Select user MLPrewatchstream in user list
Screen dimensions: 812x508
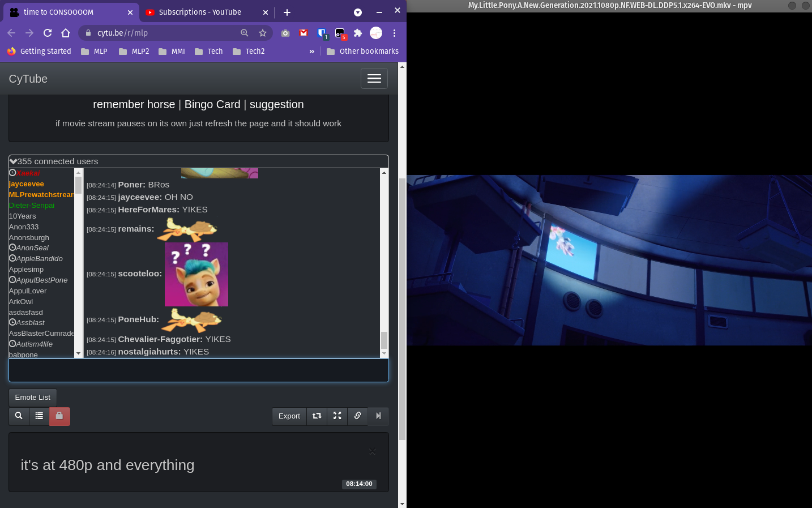coord(41,195)
